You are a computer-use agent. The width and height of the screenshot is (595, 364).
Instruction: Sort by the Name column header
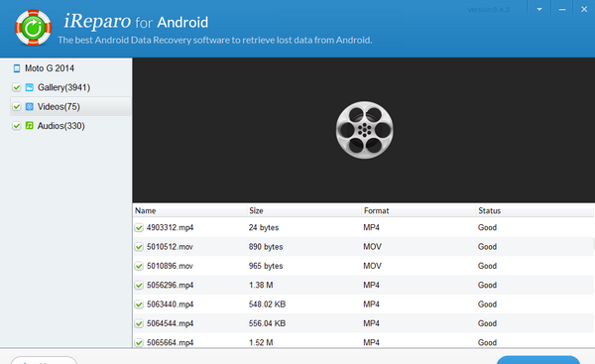click(x=146, y=210)
